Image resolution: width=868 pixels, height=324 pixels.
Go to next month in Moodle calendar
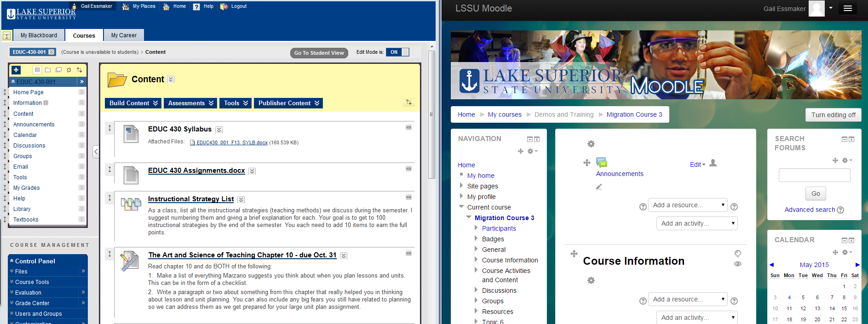pyautogui.click(x=857, y=265)
